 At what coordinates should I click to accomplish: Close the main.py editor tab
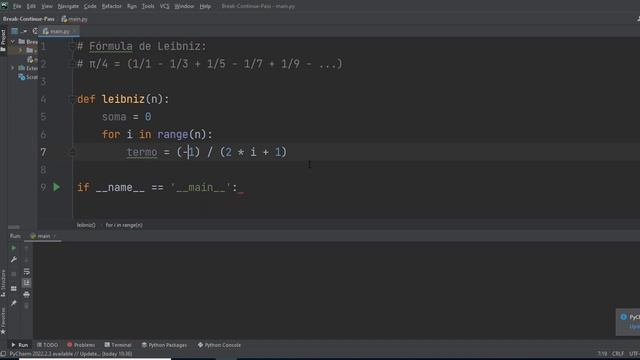(75, 31)
